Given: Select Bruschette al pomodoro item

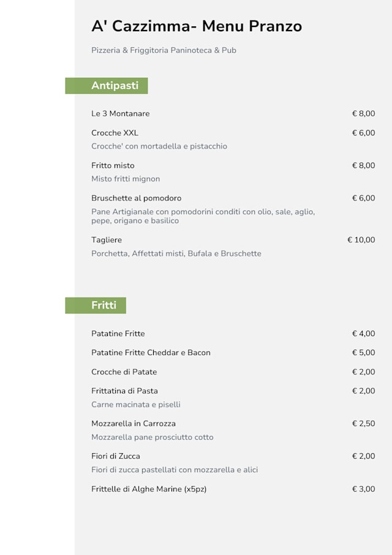Looking at the screenshot, I should tap(136, 198).
